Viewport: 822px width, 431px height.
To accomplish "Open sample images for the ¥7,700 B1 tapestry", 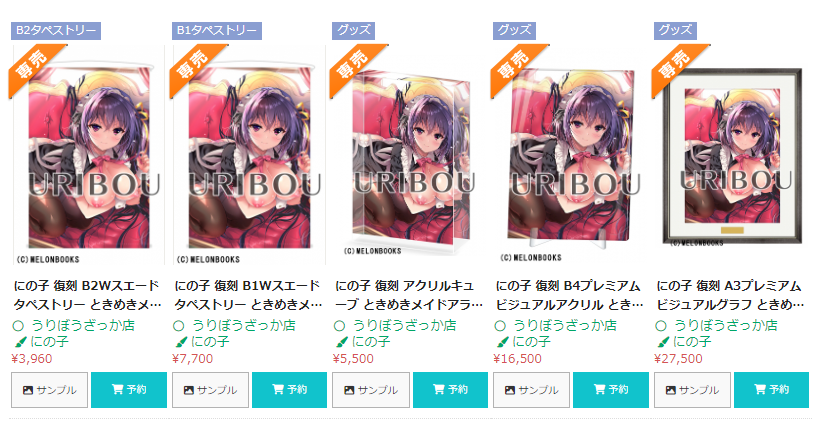I will pyautogui.click(x=210, y=390).
